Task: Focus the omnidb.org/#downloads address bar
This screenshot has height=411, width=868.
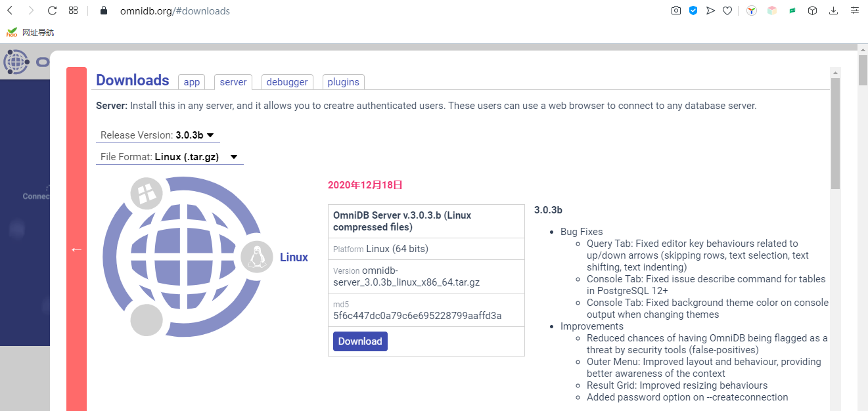Action: (175, 11)
